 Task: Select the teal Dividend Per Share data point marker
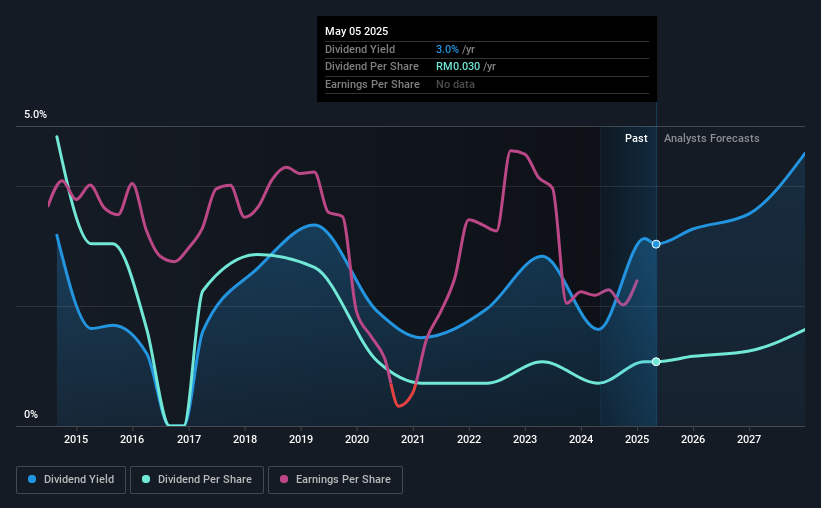coord(656,361)
